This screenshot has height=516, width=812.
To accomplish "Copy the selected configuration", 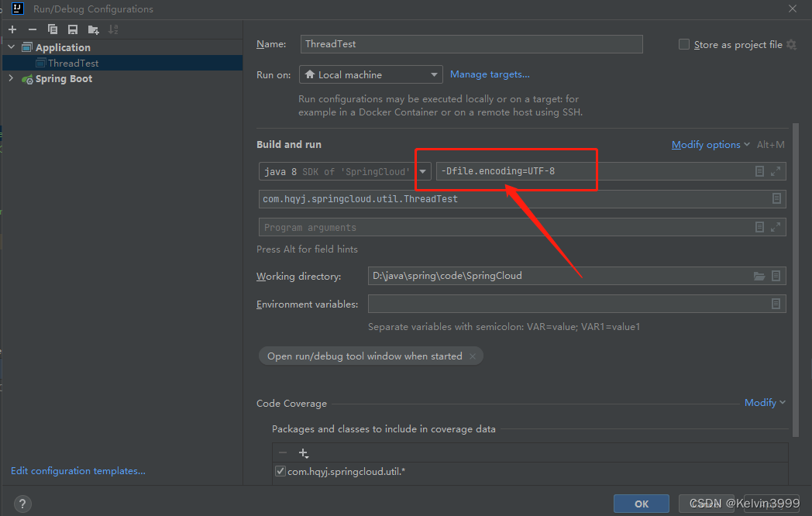I will [53, 29].
